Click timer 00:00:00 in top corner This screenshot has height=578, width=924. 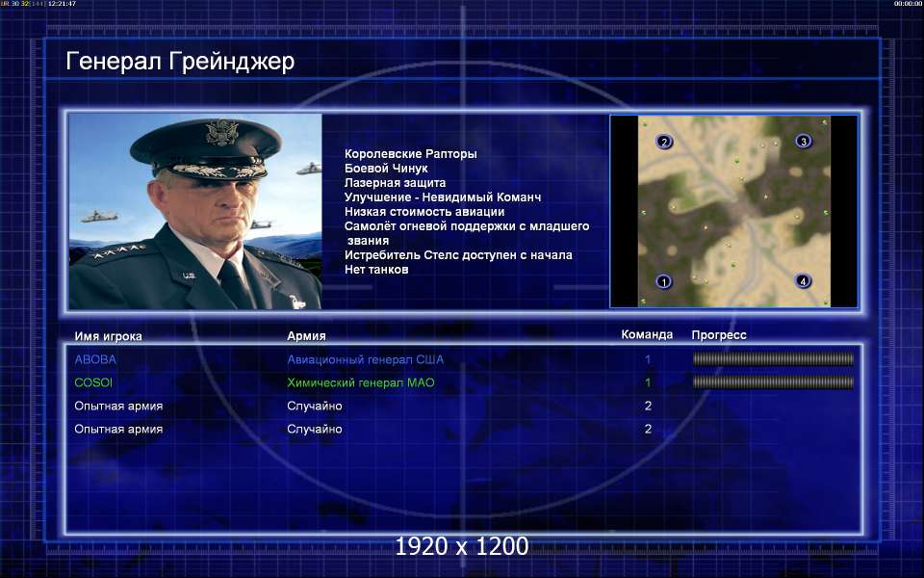point(908,4)
